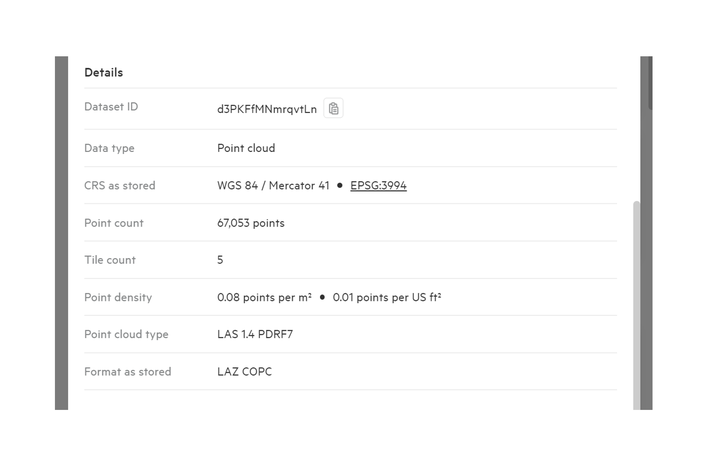Click the tile count value 5
The width and height of the screenshot is (720, 471).
tap(220, 260)
